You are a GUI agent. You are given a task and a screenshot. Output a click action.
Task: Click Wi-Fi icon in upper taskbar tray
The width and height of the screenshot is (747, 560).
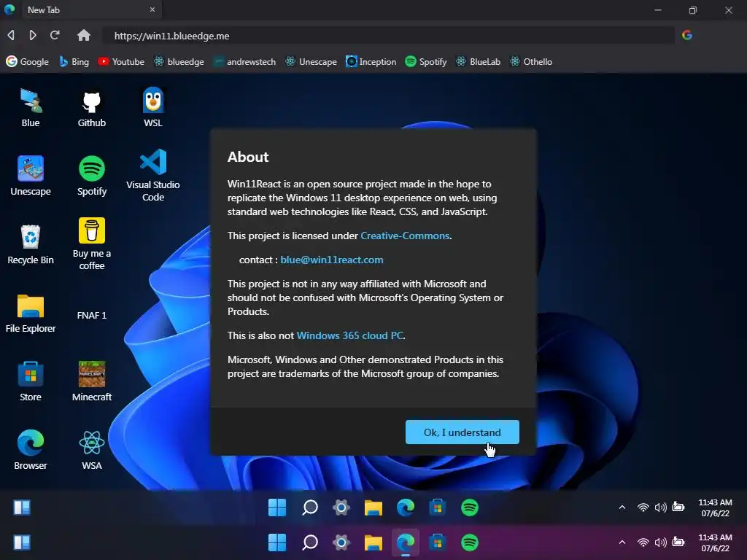pos(643,507)
